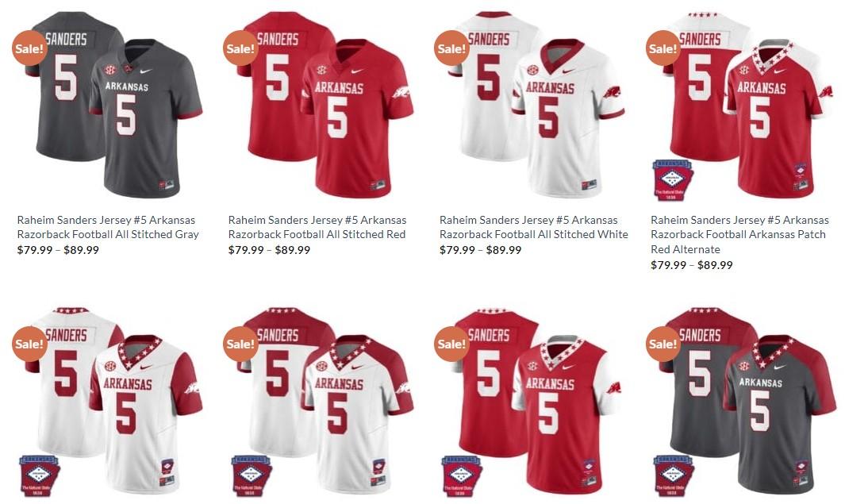
Task: View the Red Alternate star-collar jersey image
Action: (x=742, y=104)
